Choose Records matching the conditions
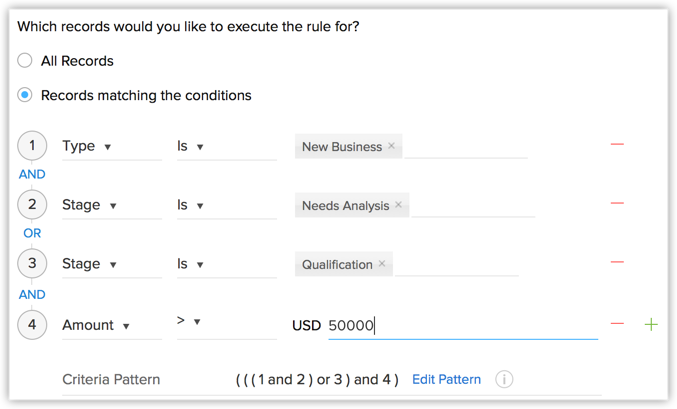The height and width of the screenshot is (409, 677). tap(25, 95)
